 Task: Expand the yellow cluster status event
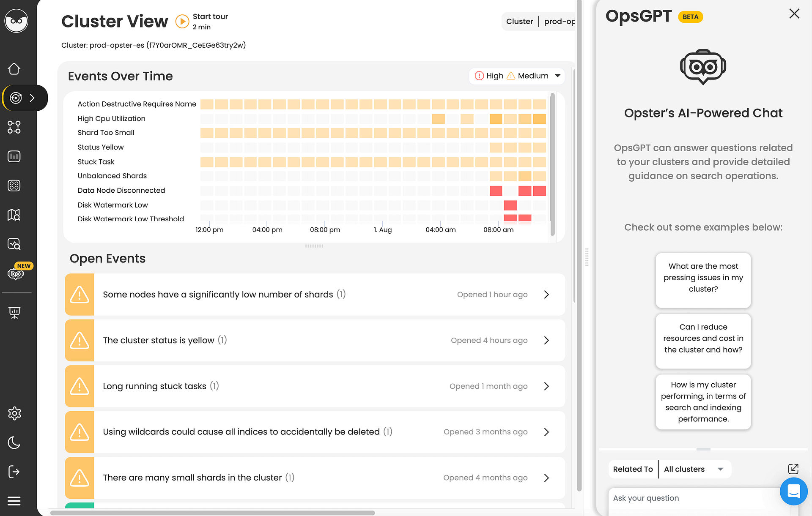click(546, 340)
